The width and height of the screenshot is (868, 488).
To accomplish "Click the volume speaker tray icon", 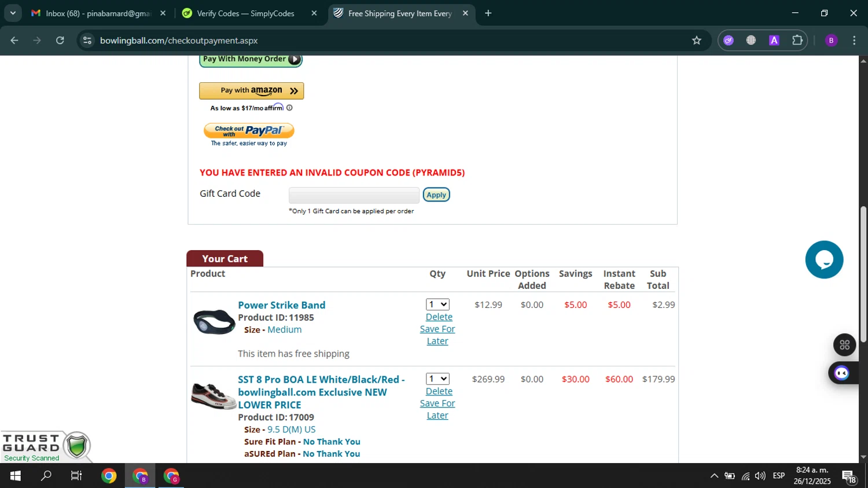I will tap(760, 476).
